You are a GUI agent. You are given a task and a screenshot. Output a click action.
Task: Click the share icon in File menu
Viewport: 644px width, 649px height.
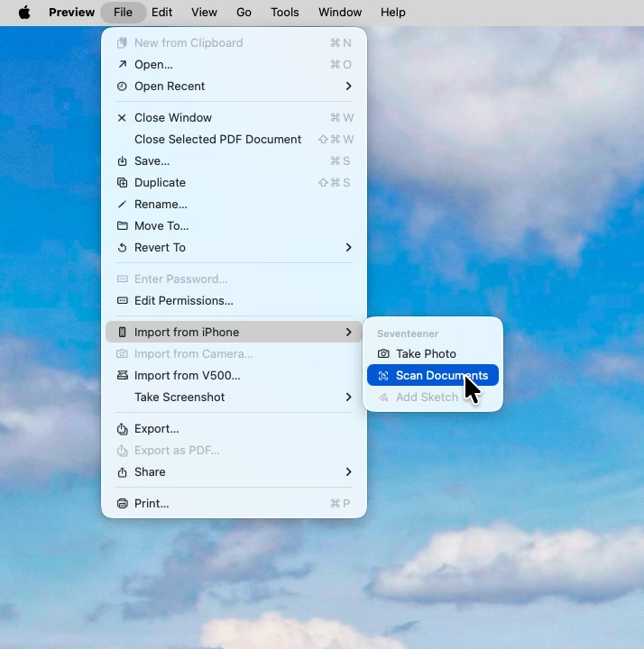tap(123, 472)
